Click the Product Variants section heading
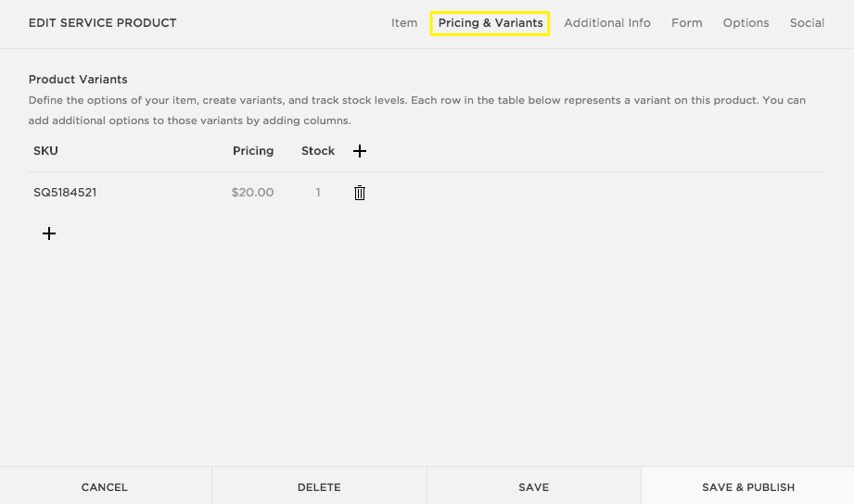This screenshot has width=854, height=504. 78,80
